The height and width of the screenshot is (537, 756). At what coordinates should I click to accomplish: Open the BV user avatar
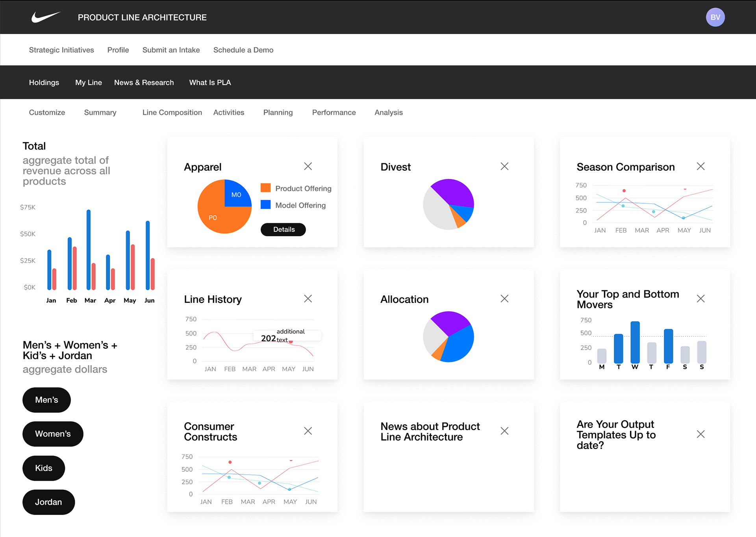tap(715, 17)
